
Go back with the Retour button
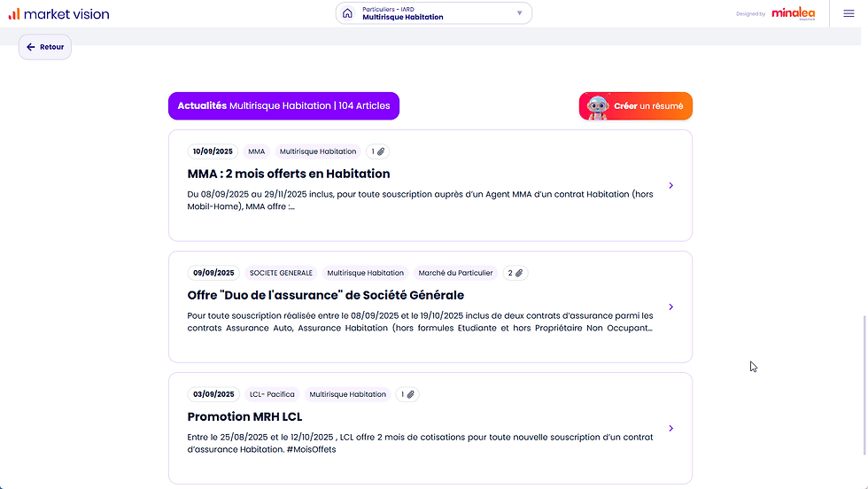[45, 47]
